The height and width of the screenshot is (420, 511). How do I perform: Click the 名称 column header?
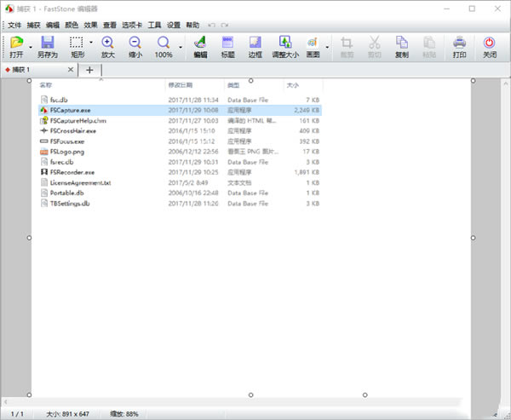(x=46, y=85)
